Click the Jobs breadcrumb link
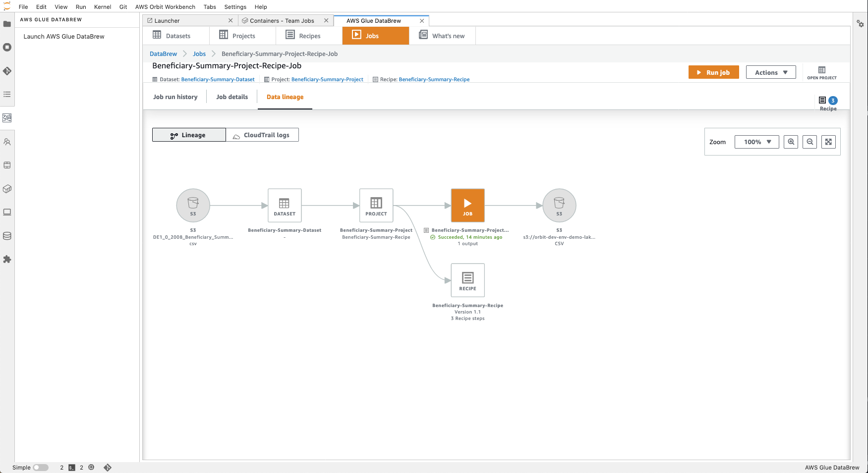This screenshot has width=868, height=473. (x=199, y=54)
